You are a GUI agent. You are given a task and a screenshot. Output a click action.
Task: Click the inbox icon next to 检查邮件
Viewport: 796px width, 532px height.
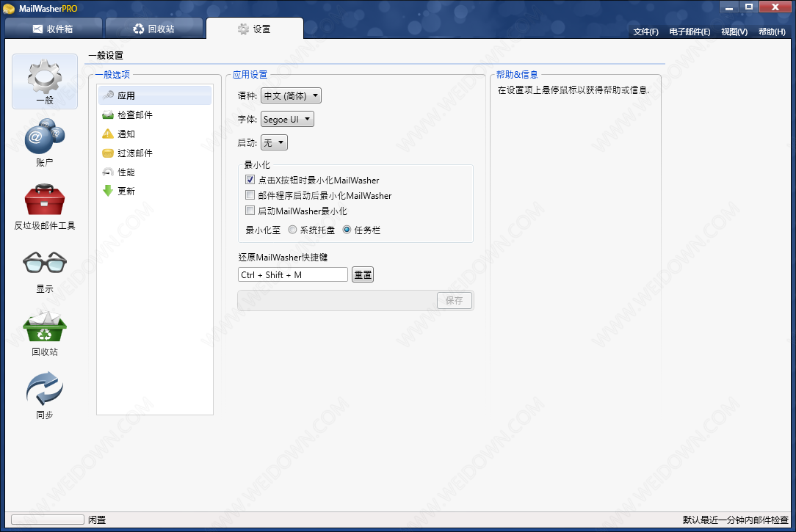coord(108,114)
